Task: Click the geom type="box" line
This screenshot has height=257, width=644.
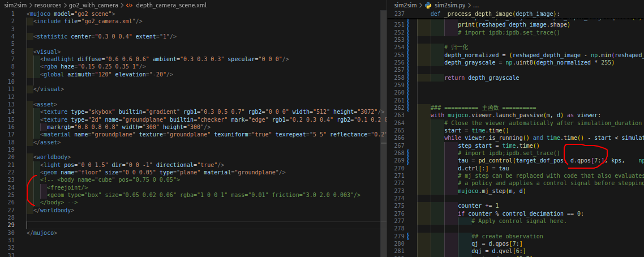Action: click(204, 195)
